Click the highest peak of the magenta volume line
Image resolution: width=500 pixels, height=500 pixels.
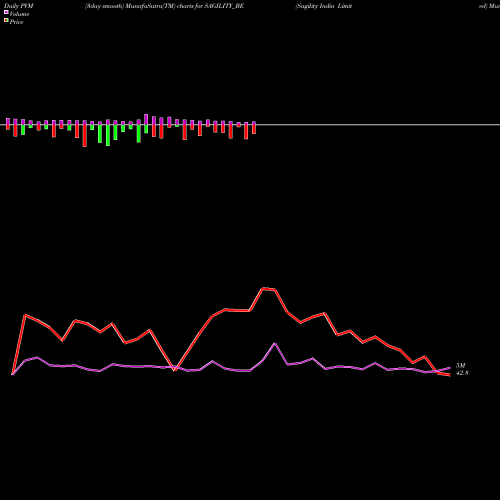point(275,343)
